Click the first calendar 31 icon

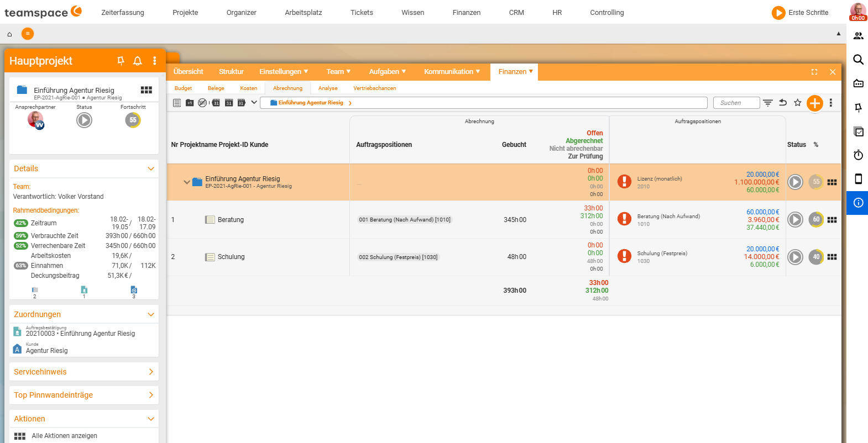pos(216,103)
